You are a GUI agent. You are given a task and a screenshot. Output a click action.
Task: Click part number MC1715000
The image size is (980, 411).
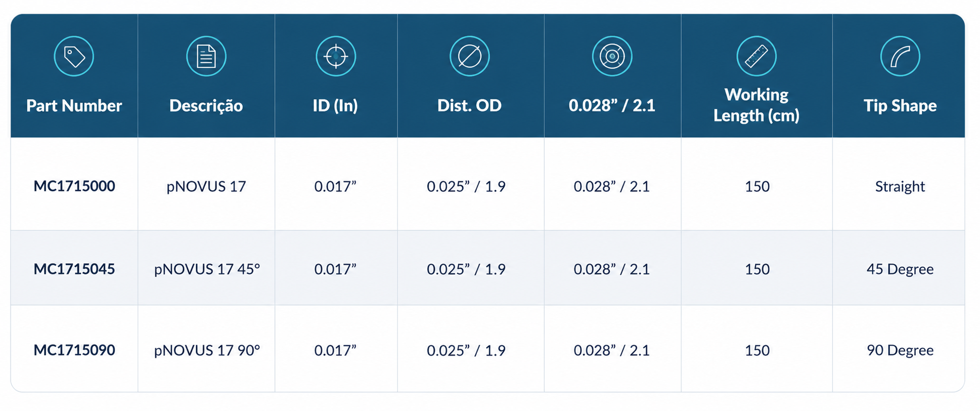tap(74, 186)
